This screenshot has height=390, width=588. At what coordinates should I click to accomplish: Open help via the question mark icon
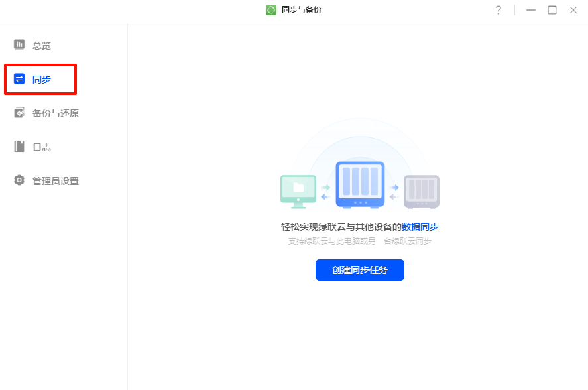coord(499,10)
